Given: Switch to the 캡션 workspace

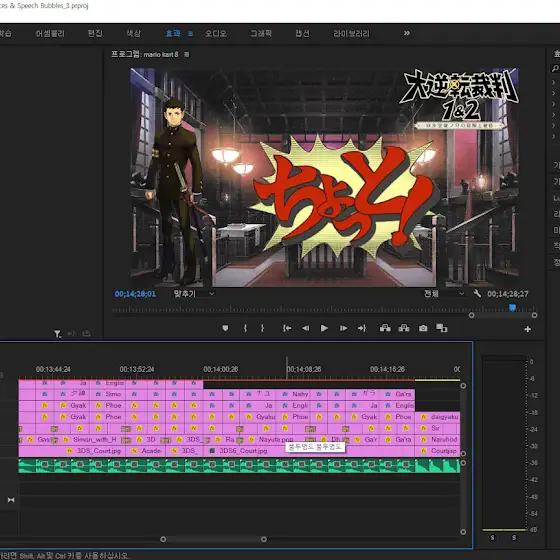Looking at the screenshot, I should click(302, 34).
